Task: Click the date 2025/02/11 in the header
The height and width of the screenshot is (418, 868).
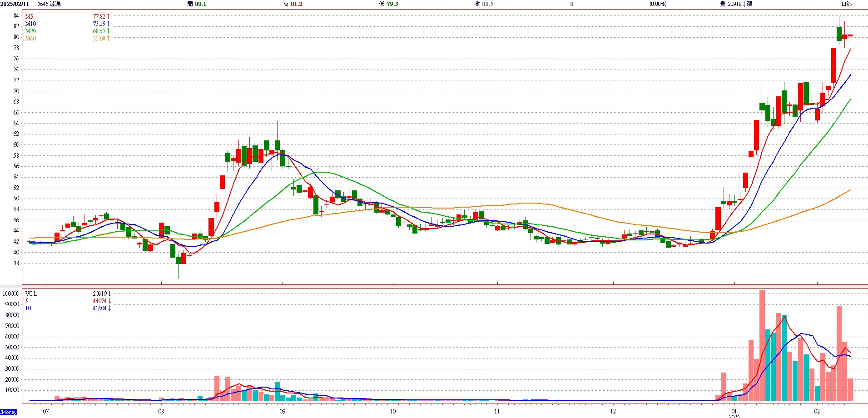Action: [x=15, y=4]
